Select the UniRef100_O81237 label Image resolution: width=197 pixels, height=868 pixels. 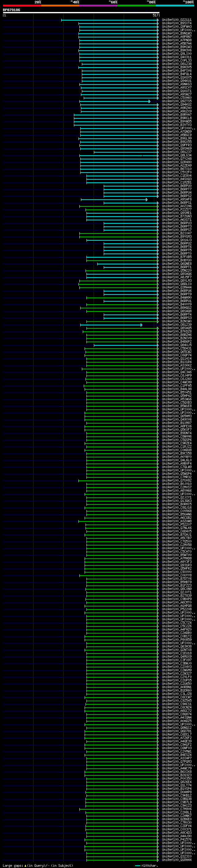176,152
